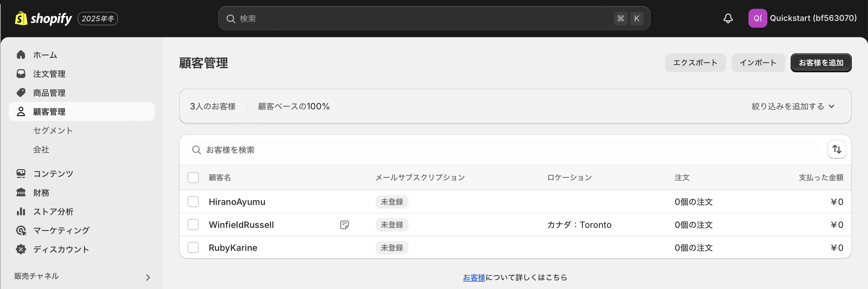
Task: Click the ⌘ shortcut key badge
Action: pyautogui.click(x=621, y=19)
